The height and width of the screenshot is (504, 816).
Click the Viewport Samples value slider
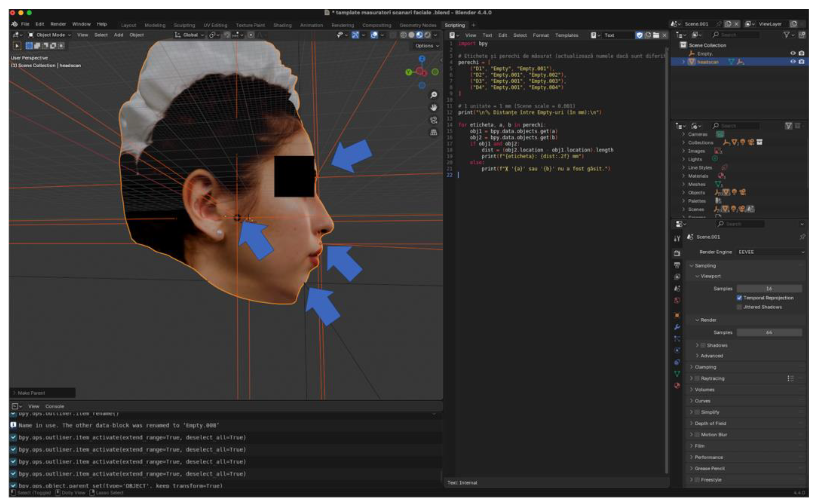pyautogui.click(x=769, y=289)
